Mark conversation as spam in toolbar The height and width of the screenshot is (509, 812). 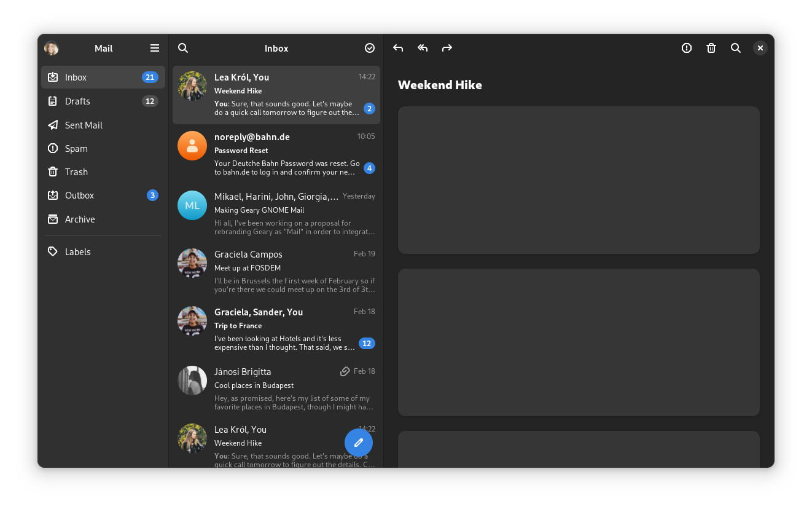coord(687,48)
